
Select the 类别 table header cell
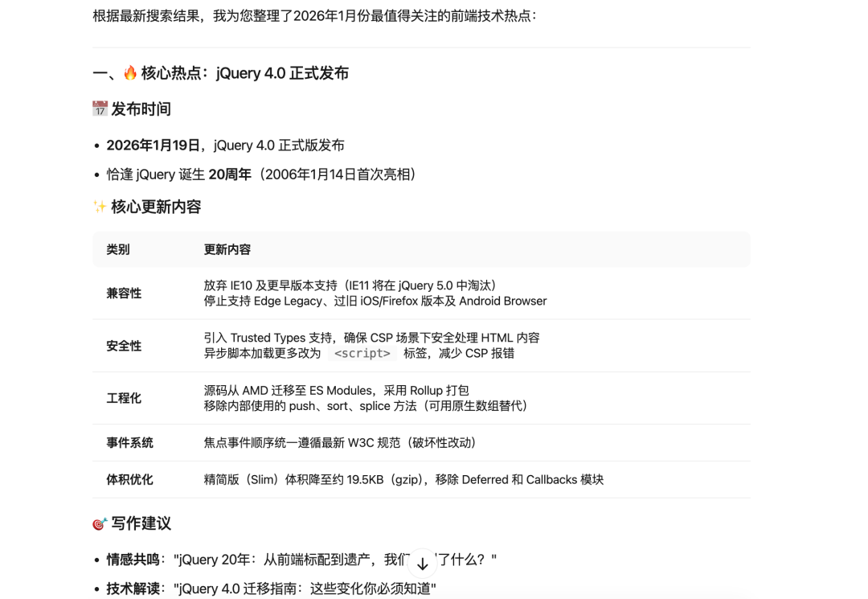pos(119,249)
